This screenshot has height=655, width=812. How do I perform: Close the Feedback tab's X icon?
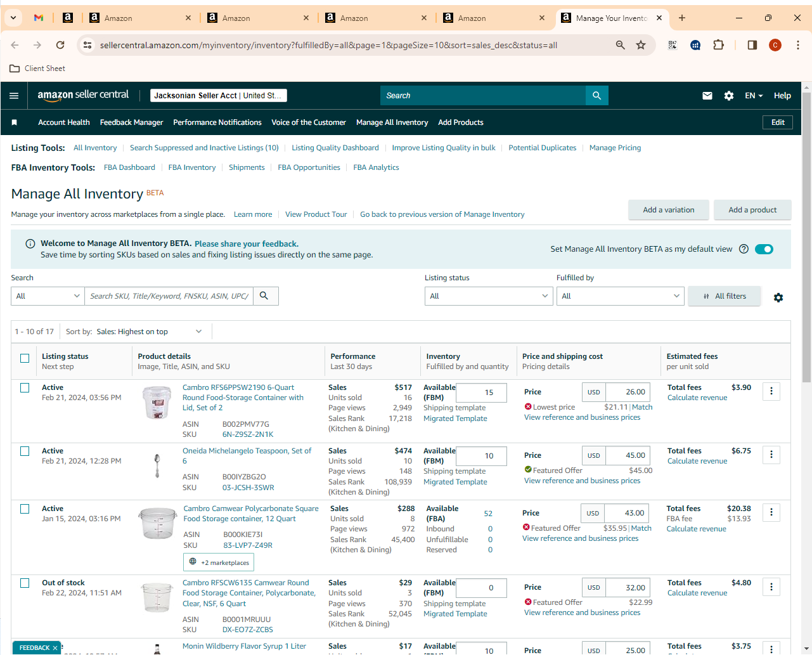click(55, 648)
